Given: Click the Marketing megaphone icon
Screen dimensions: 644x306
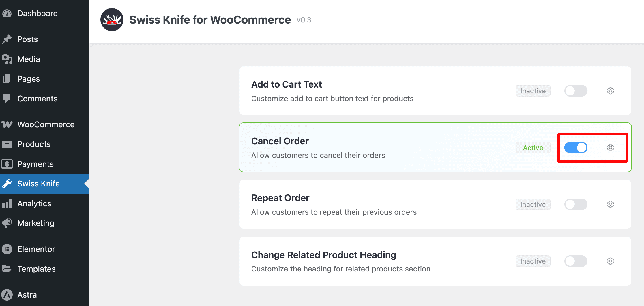Looking at the screenshot, I should [7, 223].
